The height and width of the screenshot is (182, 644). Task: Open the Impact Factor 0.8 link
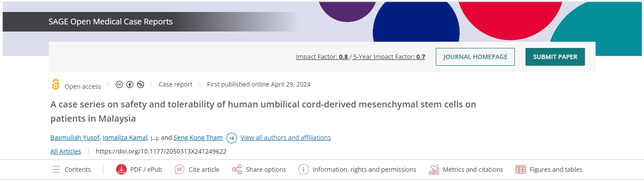point(322,57)
